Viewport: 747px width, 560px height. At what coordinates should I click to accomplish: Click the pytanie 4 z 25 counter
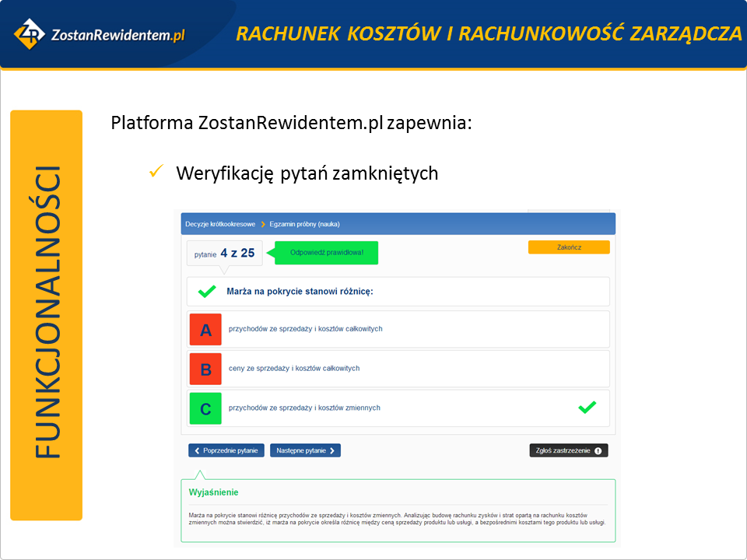click(225, 253)
